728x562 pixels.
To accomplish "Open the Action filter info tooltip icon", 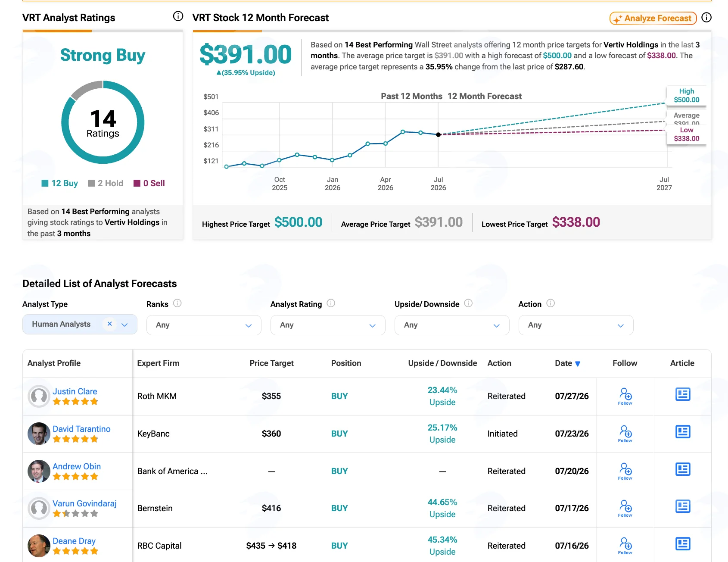I will pos(551,303).
